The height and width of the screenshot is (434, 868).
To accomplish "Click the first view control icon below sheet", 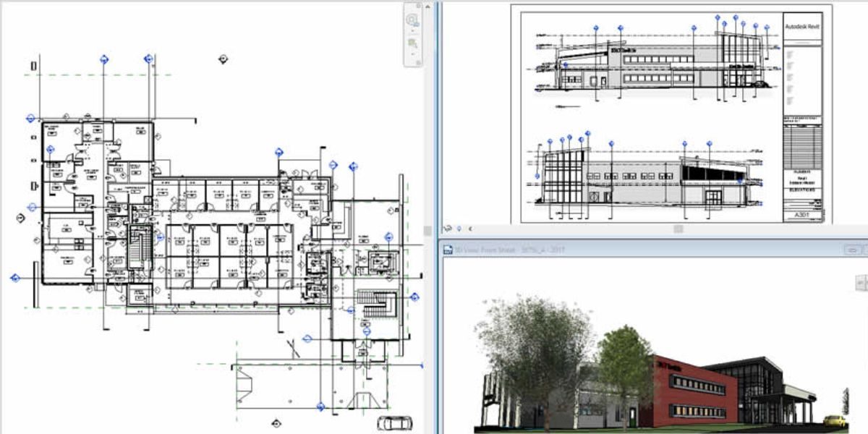I will pyautogui.click(x=448, y=229).
